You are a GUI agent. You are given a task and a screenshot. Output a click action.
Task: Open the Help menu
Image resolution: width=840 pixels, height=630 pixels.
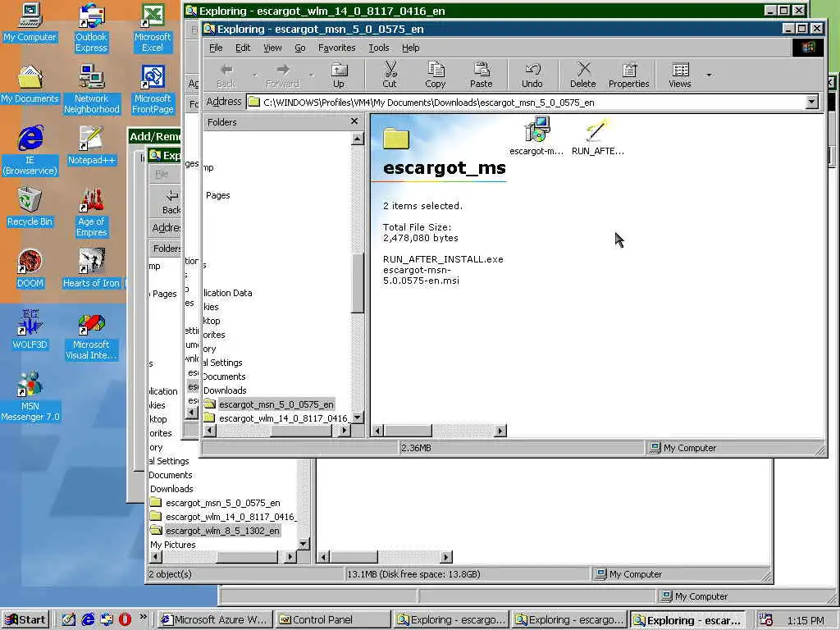[410, 48]
